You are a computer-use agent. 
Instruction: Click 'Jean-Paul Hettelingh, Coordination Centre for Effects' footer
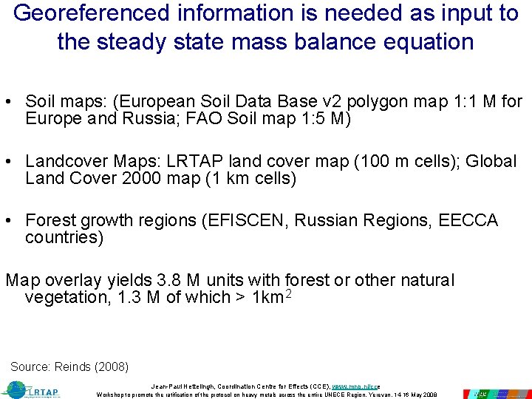point(241,386)
